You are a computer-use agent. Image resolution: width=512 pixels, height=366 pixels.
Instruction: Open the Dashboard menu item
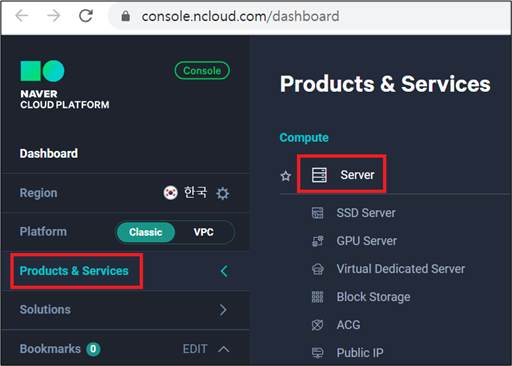coord(49,154)
